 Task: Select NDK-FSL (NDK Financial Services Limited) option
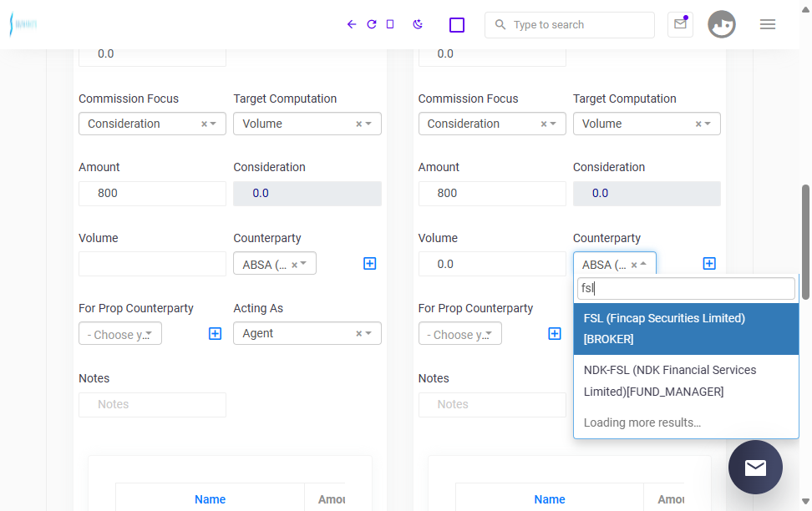click(686, 381)
